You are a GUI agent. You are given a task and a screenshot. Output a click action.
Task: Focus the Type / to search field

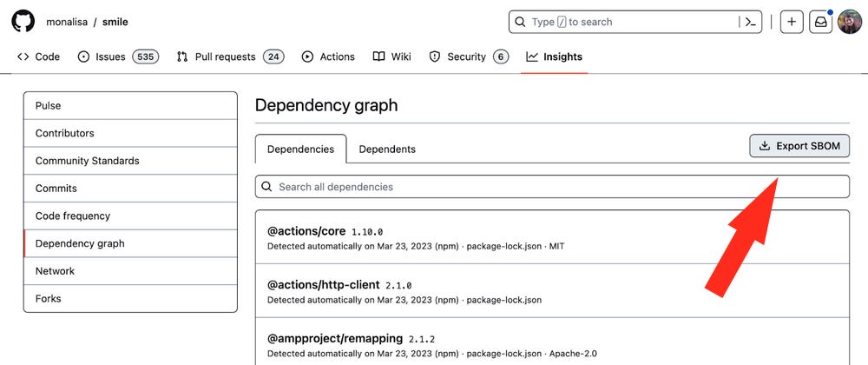point(635,22)
